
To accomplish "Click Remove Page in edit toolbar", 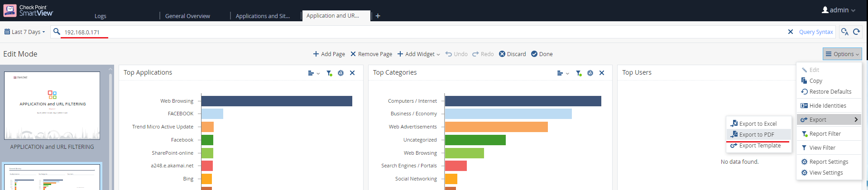I will pos(371,54).
